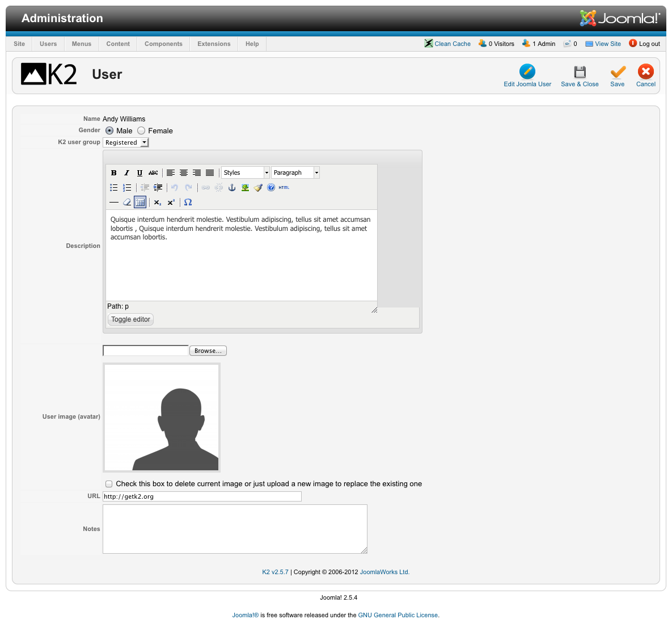This screenshot has width=672, height=632.
Task: Open the Content menu
Action: point(118,44)
